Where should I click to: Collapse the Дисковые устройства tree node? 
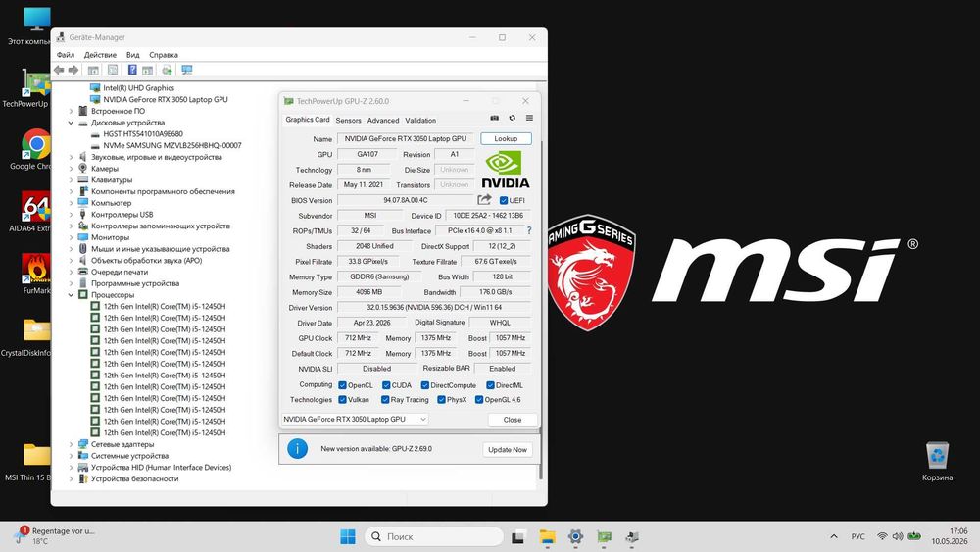click(x=71, y=124)
